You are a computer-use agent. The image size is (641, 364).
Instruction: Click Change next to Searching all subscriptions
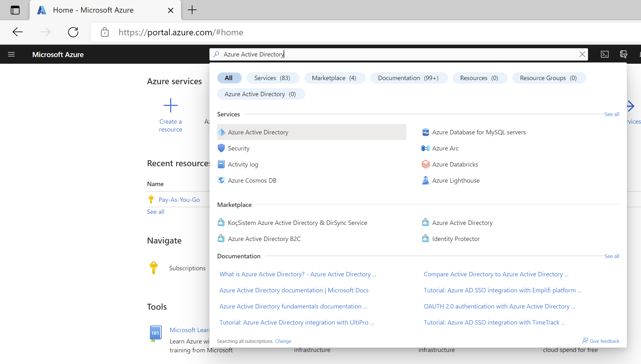point(283,341)
